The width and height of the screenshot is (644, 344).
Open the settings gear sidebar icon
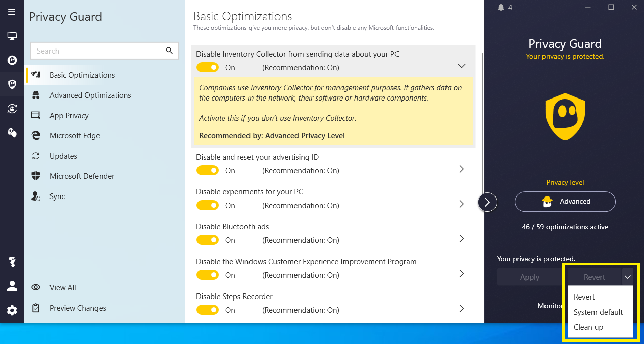click(12, 310)
